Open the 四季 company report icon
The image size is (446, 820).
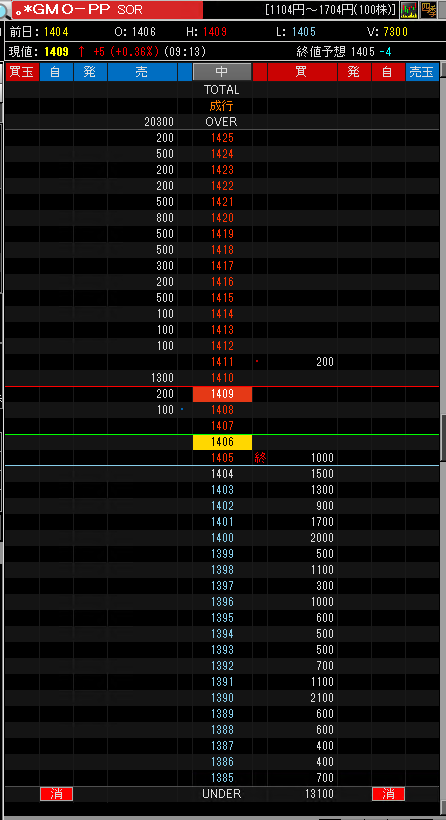(x=429, y=10)
